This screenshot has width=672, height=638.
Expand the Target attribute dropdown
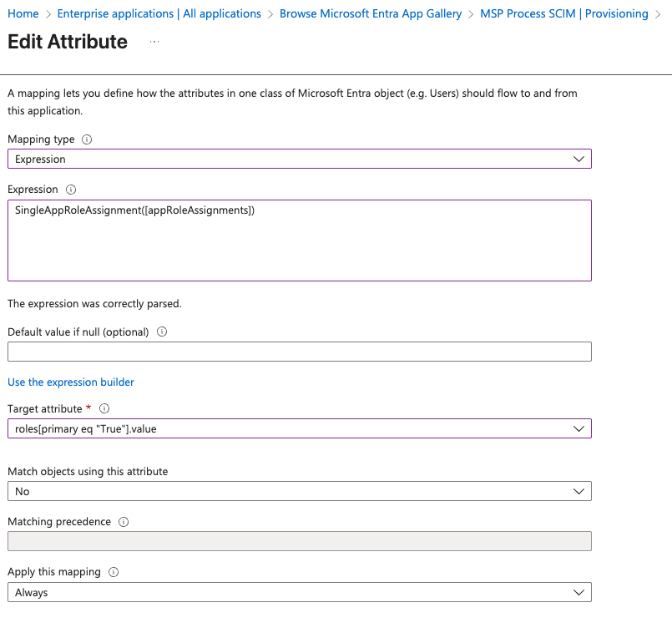pos(299,428)
